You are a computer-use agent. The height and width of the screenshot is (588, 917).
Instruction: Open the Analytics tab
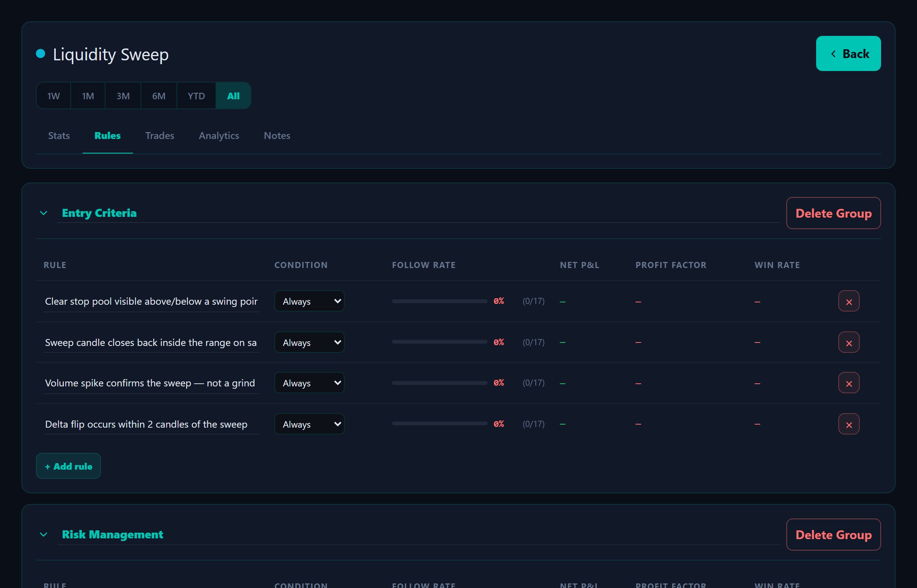(219, 136)
